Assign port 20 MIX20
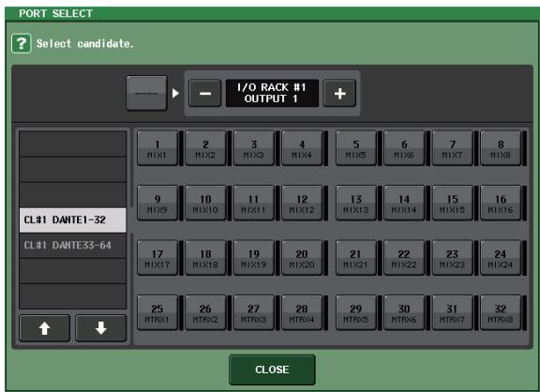 pyautogui.click(x=302, y=258)
